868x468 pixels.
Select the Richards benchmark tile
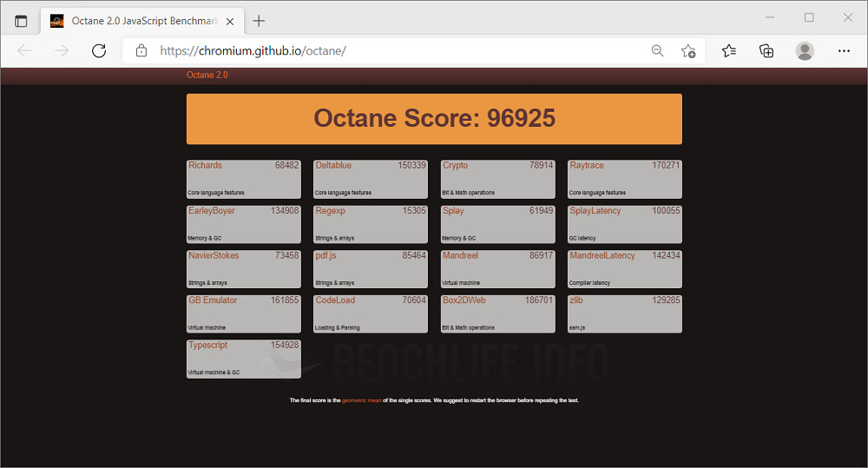[x=244, y=178]
